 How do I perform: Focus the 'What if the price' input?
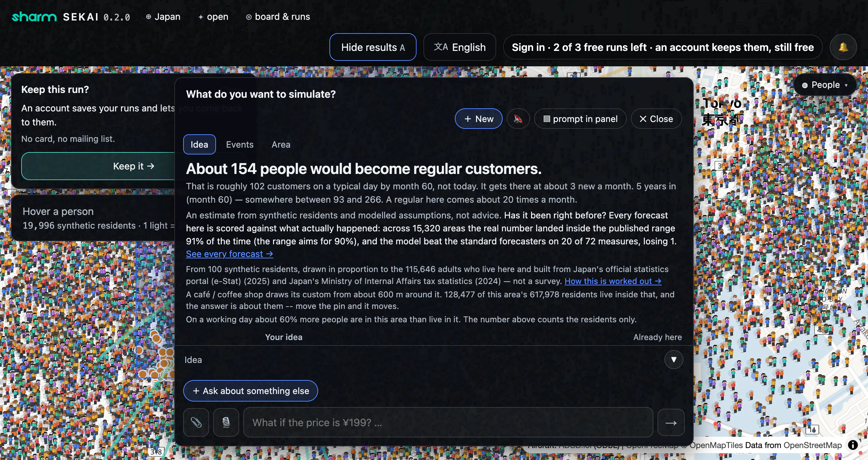click(x=448, y=422)
